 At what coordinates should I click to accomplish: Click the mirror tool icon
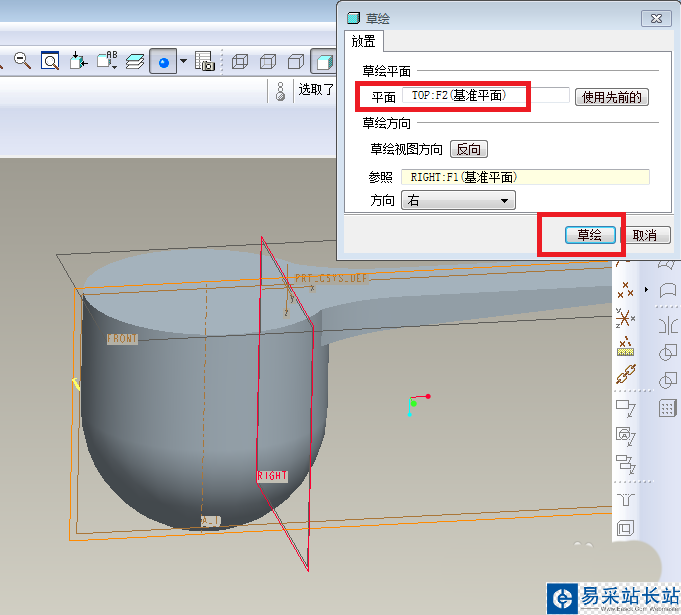668,326
